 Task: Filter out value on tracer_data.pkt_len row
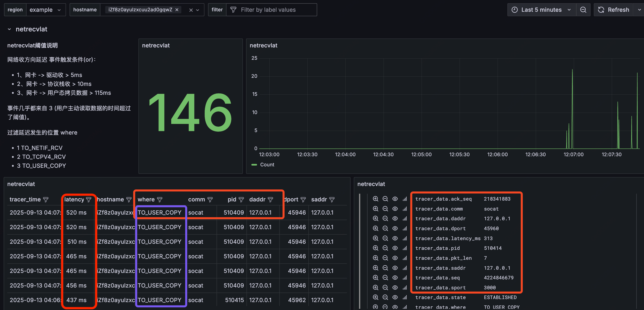click(385, 258)
